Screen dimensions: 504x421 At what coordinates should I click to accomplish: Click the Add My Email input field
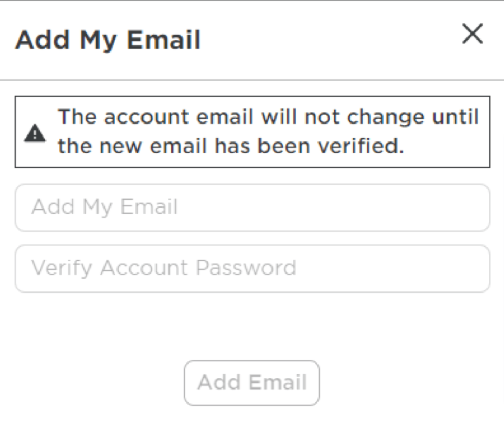[x=252, y=207]
